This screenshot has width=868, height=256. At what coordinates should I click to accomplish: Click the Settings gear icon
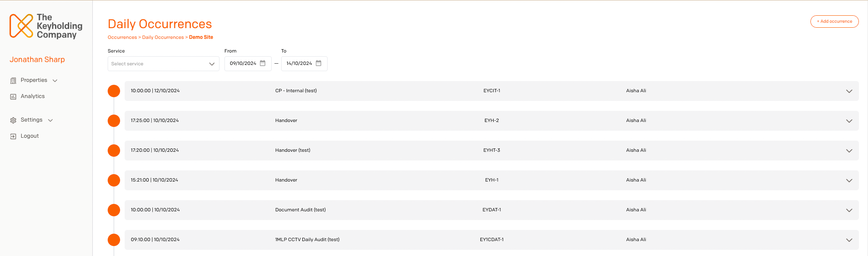tap(13, 120)
